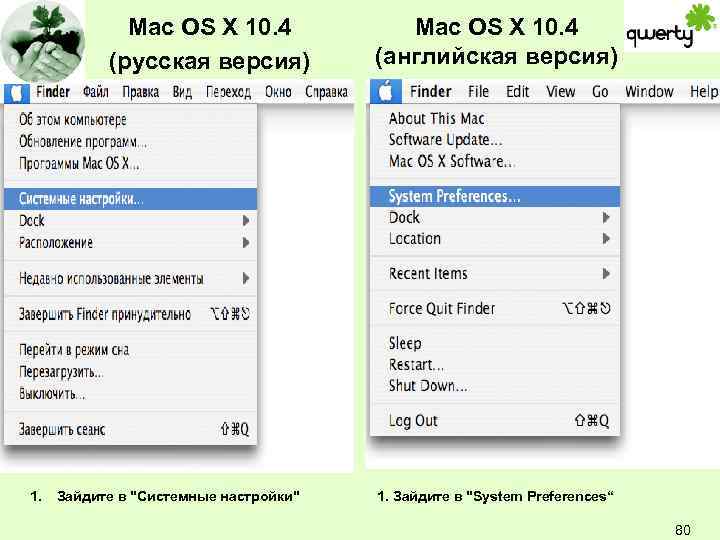Select Системные настройки... in the Russian menu
This screenshot has width=720, height=540.
[x=81, y=199]
